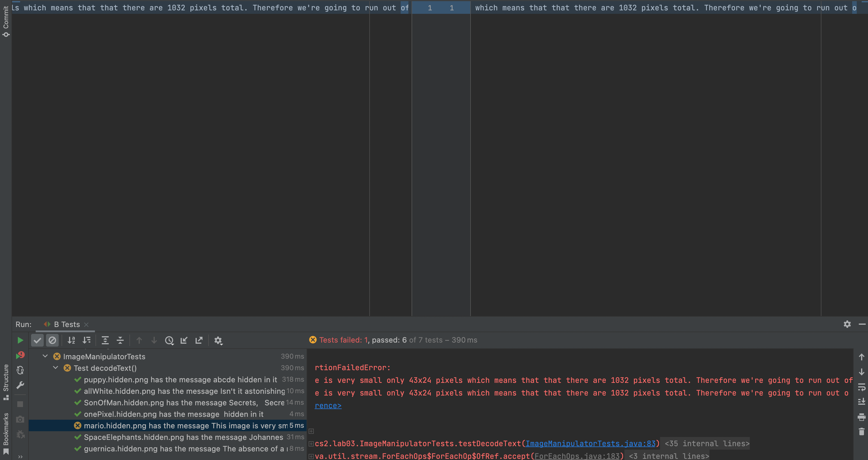
Task: Sort tests alphabetically
Action: click(71, 340)
